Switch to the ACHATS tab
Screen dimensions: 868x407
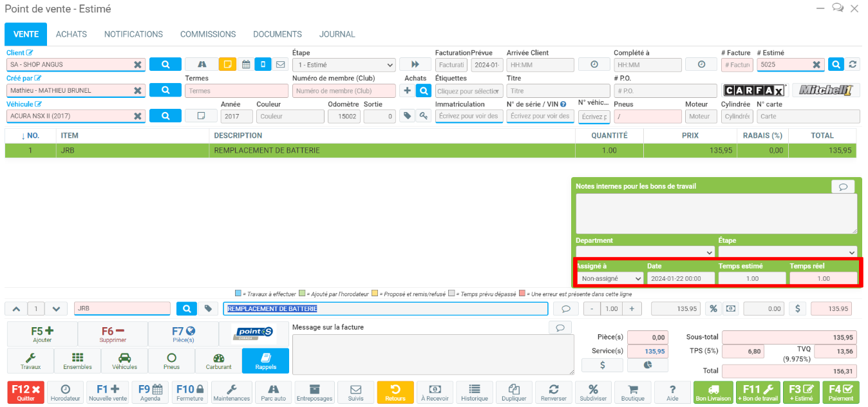click(x=71, y=34)
